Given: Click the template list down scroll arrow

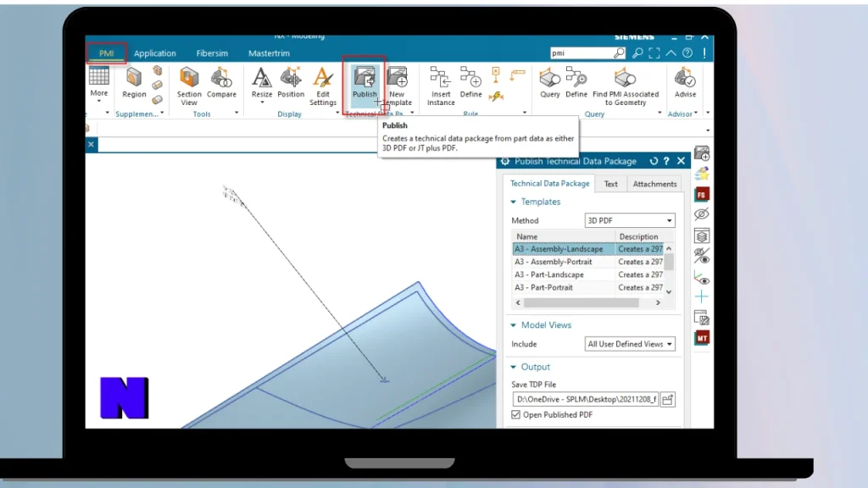Looking at the screenshot, I should [669, 291].
